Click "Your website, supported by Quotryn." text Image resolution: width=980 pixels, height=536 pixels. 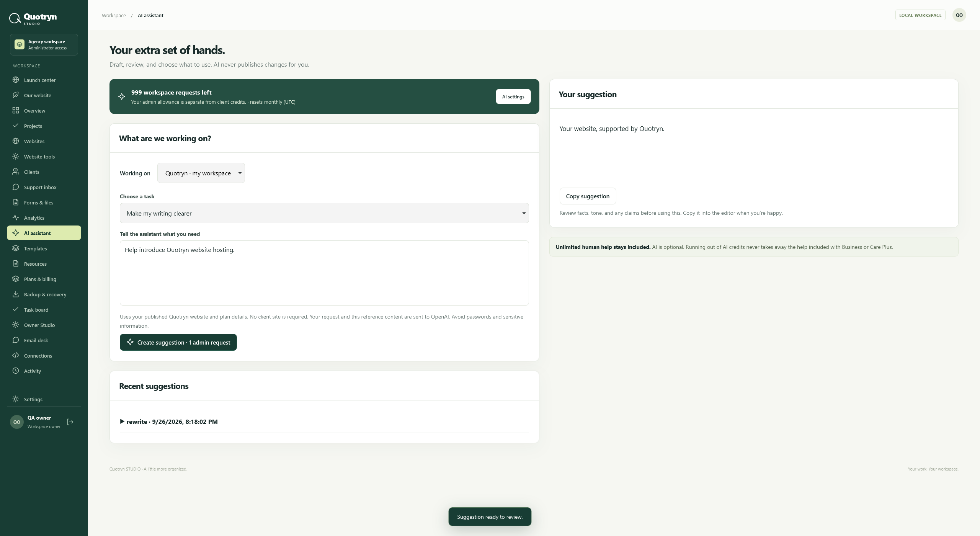(x=612, y=129)
